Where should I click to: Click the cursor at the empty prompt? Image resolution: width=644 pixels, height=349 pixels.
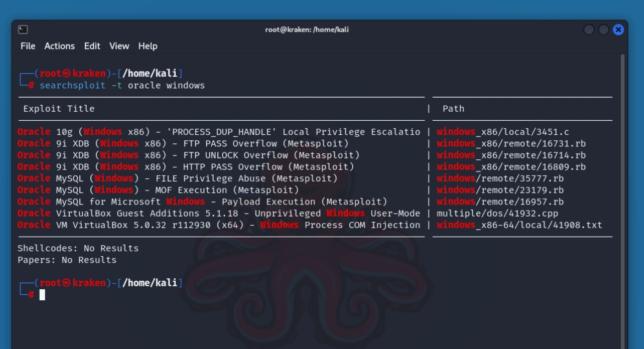point(42,295)
